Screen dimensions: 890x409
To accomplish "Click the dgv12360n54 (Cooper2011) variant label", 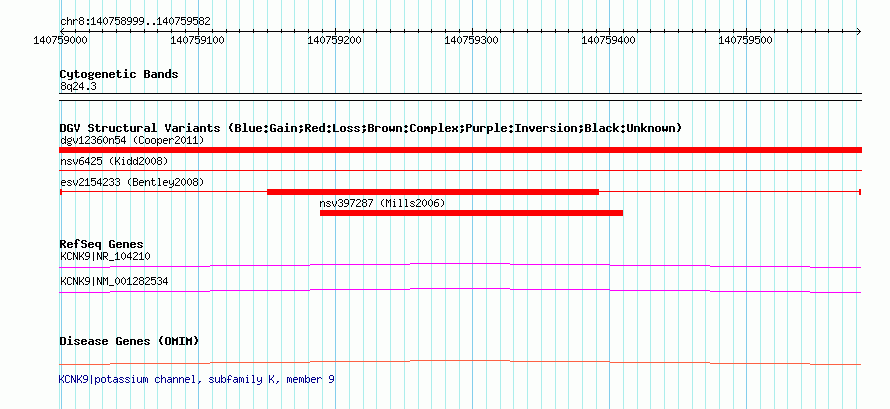I will coord(132,140).
